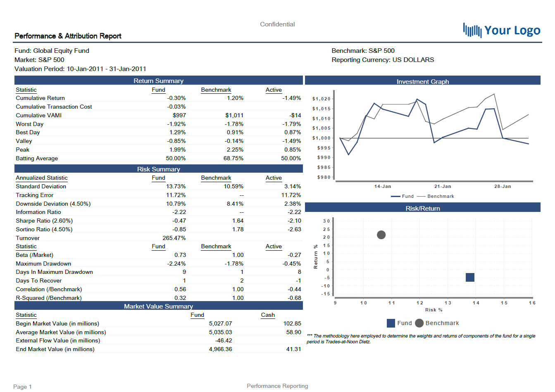Click Fund line marker in Investment Graph legend
This screenshot has height=392, width=555.
point(395,197)
